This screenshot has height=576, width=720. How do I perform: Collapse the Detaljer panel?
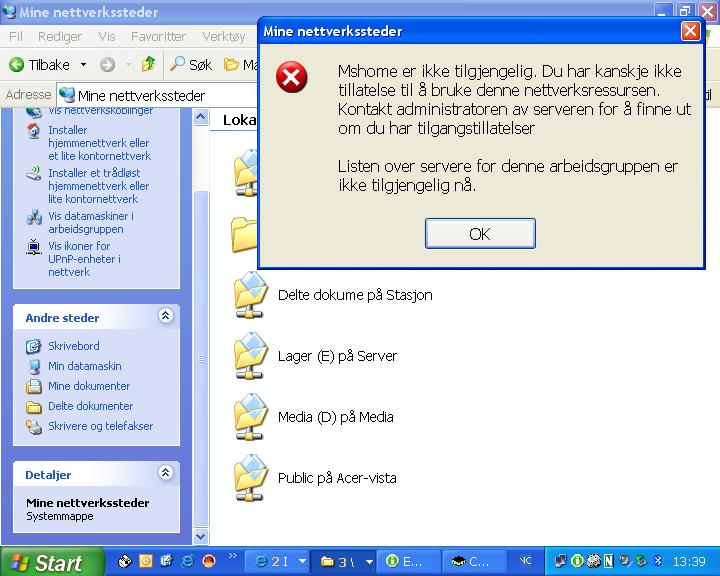coord(165,473)
